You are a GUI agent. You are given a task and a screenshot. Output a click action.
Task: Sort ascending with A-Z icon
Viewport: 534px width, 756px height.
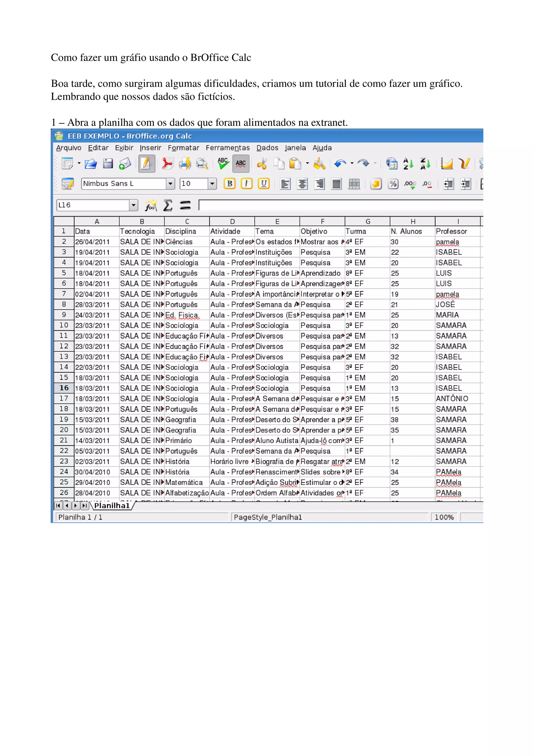(x=408, y=164)
